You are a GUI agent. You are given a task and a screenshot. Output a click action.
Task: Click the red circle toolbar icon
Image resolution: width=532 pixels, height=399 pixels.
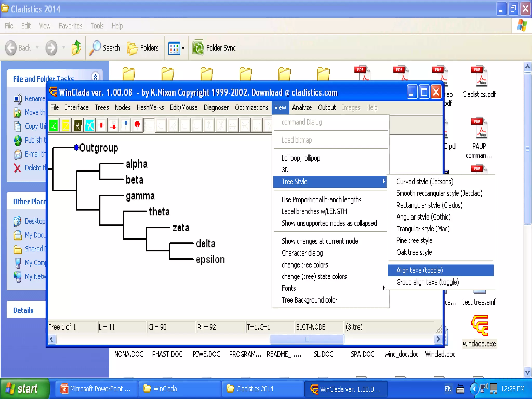coord(137,125)
